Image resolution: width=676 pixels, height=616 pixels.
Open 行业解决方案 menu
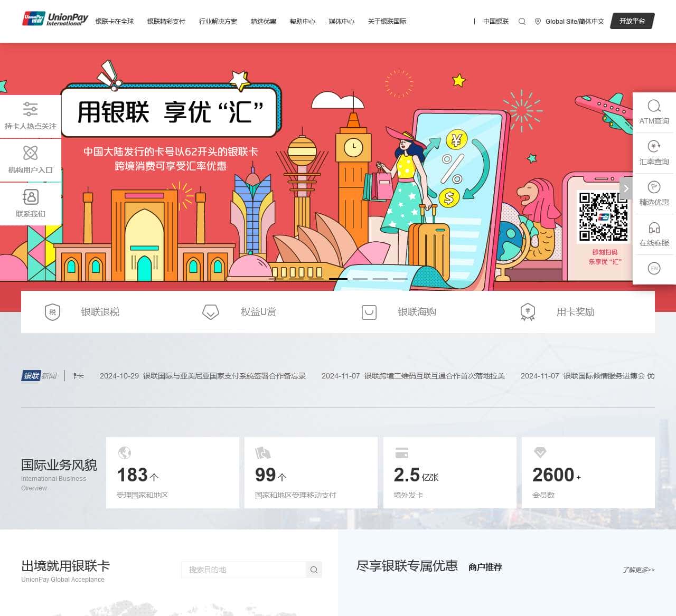218,22
